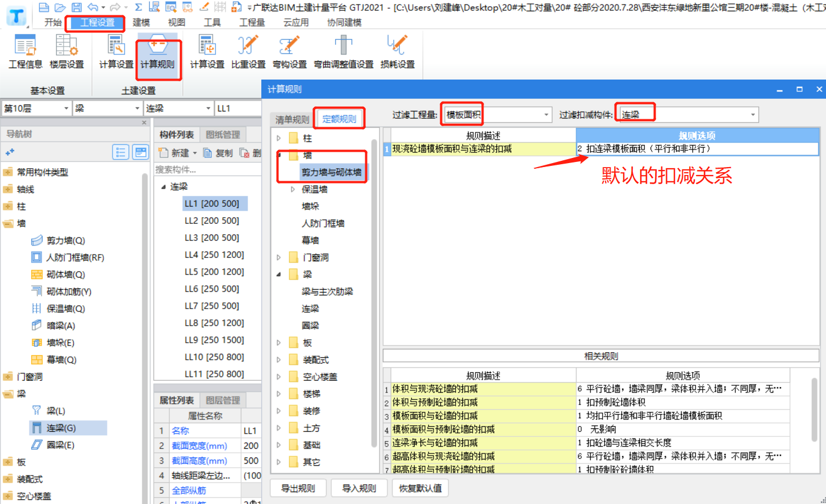
Task: Click the New file icon in quick access toolbar
Action: click(x=44, y=7)
